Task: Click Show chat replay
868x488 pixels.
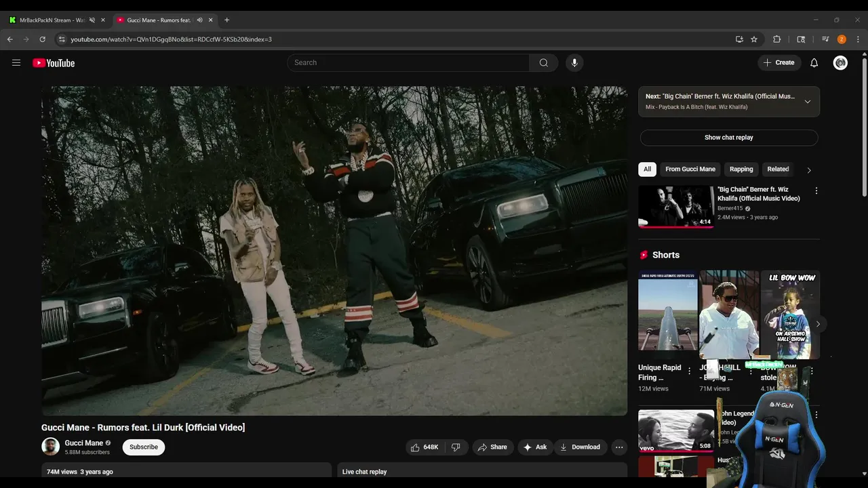Action: (729, 138)
